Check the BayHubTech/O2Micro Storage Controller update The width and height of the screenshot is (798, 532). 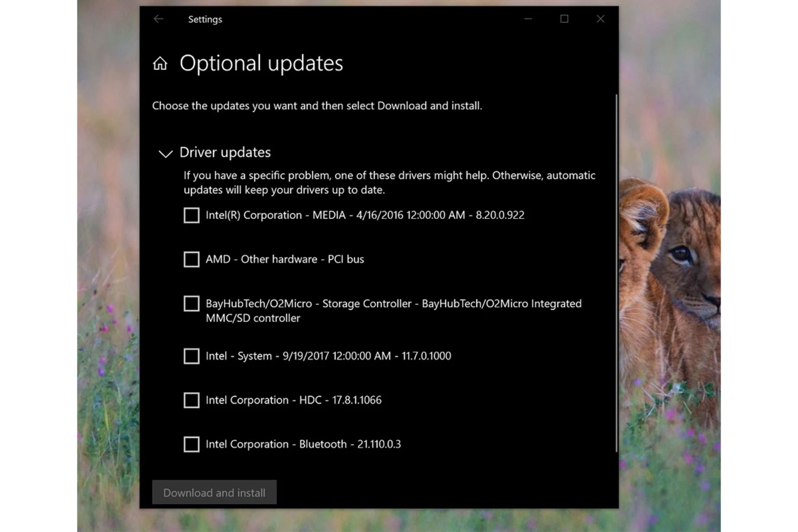click(x=191, y=304)
